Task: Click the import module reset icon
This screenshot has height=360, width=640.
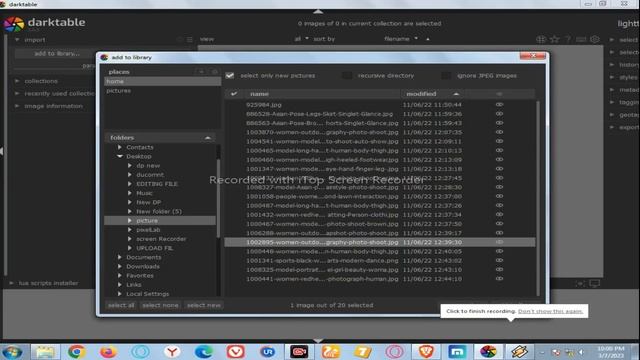Action: 180,40
